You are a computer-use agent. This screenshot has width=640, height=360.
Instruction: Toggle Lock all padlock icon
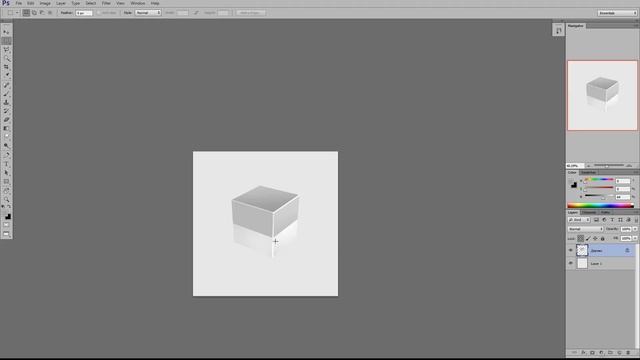602,238
